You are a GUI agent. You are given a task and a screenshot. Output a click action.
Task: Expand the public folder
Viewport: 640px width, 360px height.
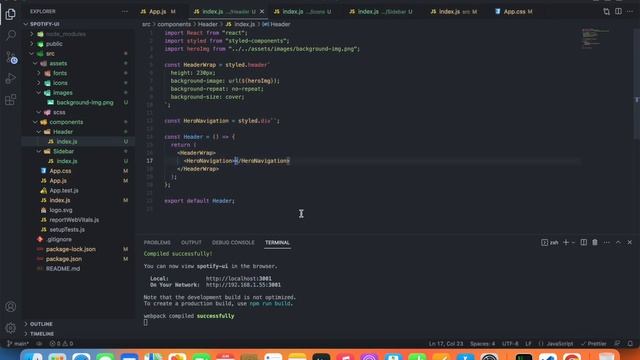(x=32, y=44)
